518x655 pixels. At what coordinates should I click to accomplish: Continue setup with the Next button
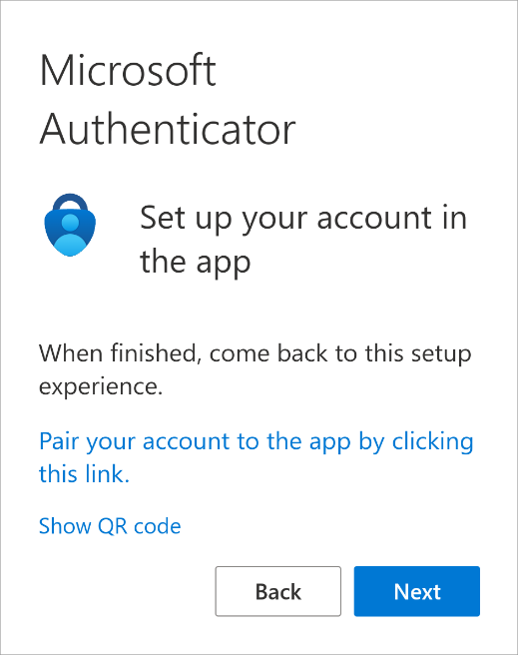416,591
